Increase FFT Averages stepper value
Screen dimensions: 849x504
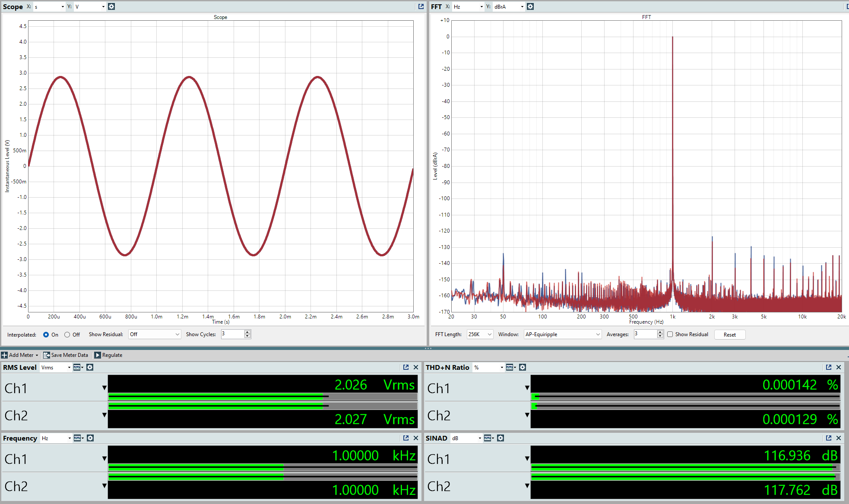click(x=660, y=332)
